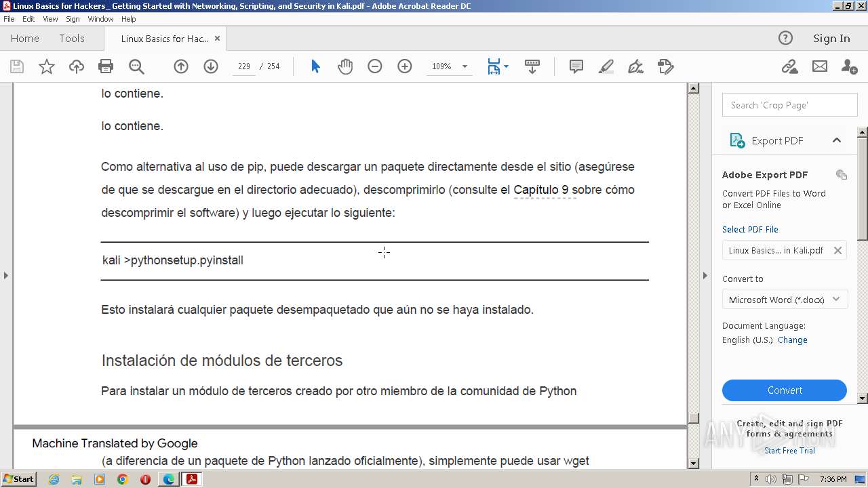The image size is (868, 488).
Task: Click Change document language link
Action: coord(793,340)
